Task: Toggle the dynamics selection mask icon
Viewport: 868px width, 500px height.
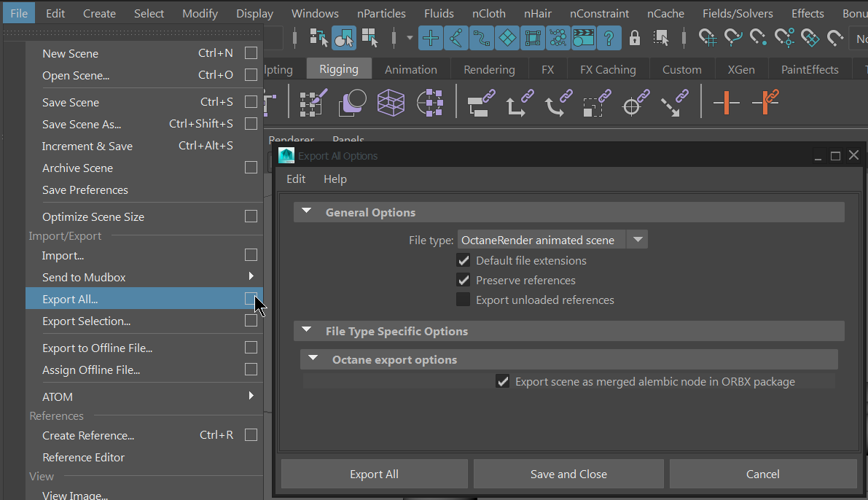Action: [x=558, y=38]
